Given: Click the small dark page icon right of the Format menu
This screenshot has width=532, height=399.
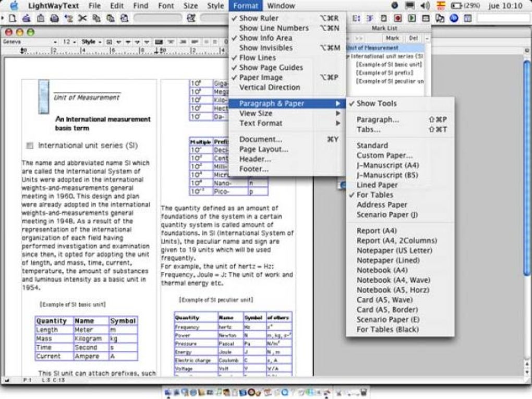Looking at the screenshot, I should pyautogui.click(x=383, y=18).
